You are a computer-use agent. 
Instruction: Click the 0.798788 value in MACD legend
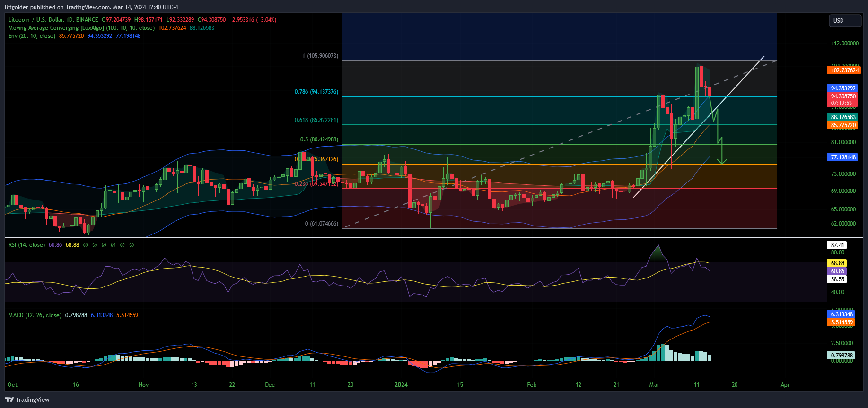pos(76,315)
